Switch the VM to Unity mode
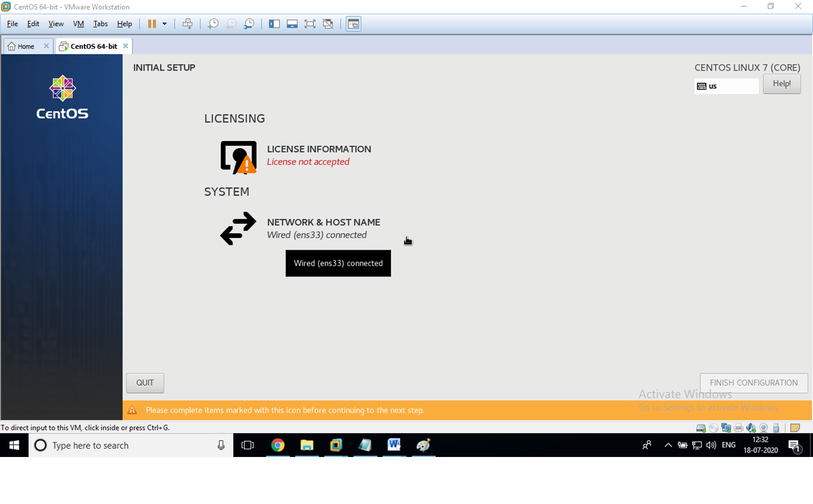Image resolution: width=813 pixels, height=504 pixels. [x=328, y=23]
